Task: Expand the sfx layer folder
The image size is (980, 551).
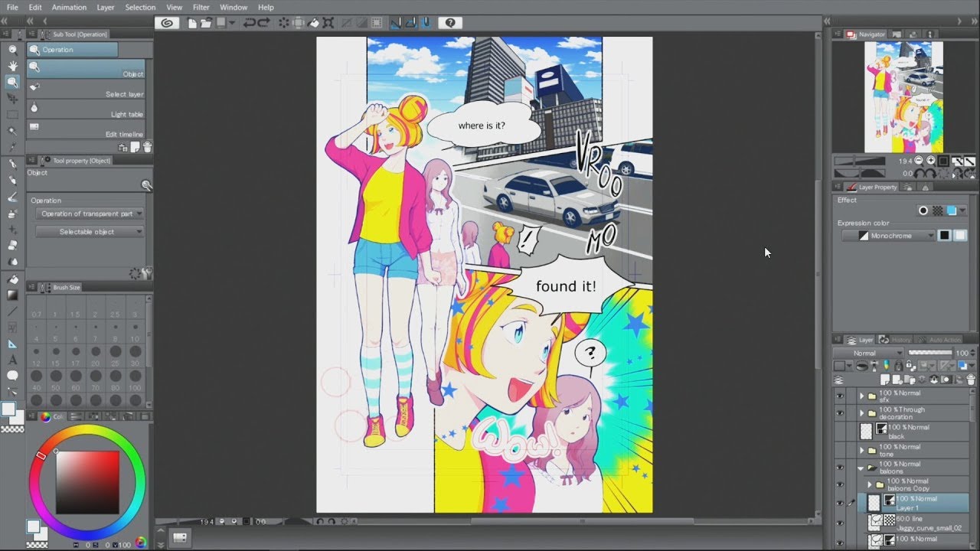Action: (861, 396)
